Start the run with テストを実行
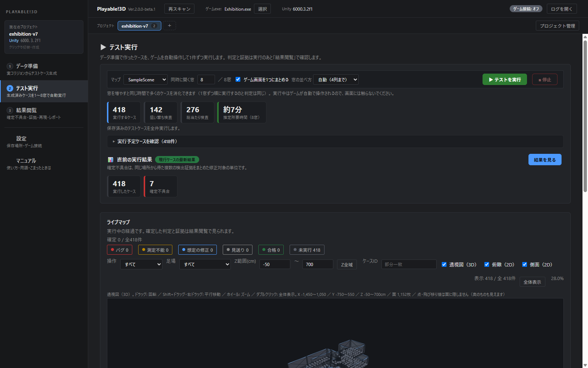This screenshot has width=588, height=368. click(x=505, y=79)
